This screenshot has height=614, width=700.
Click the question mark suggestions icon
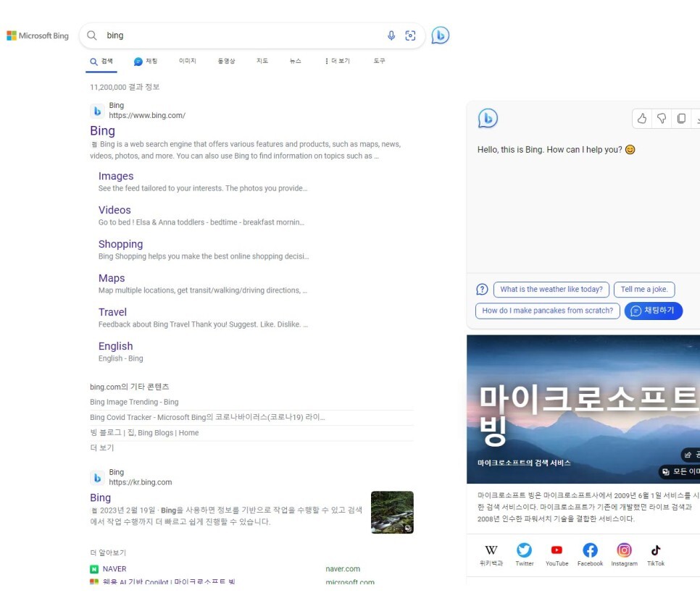point(482,289)
